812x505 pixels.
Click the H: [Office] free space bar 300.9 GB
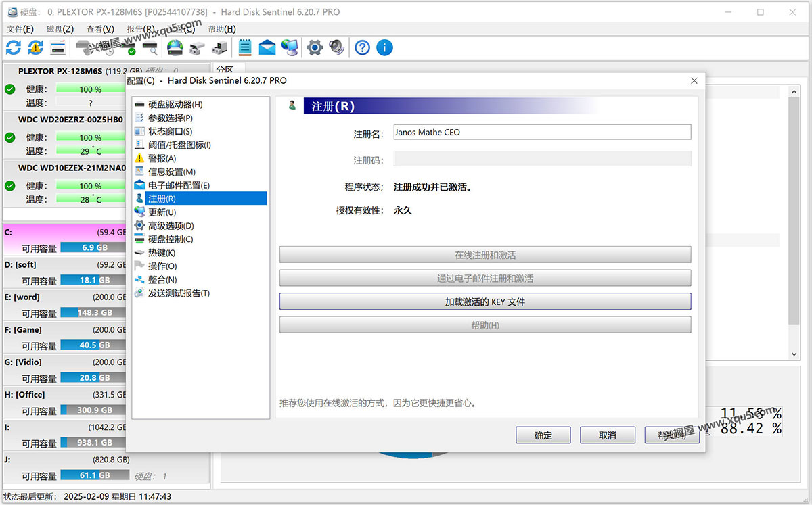pyautogui.click(x=93, y=410)
